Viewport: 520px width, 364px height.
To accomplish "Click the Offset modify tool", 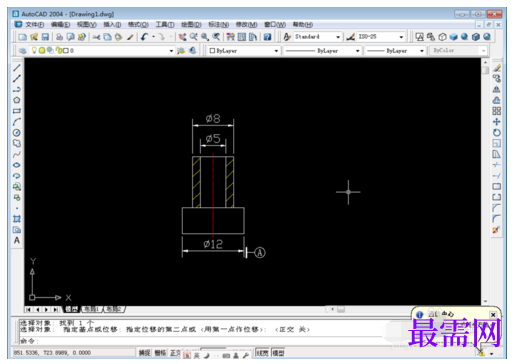I will coord(497,100).
